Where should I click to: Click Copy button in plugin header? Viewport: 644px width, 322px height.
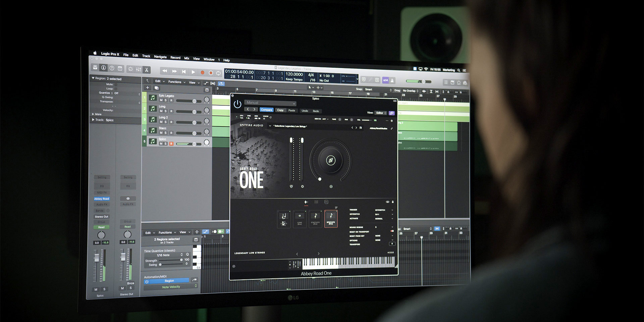pos(280,110)
